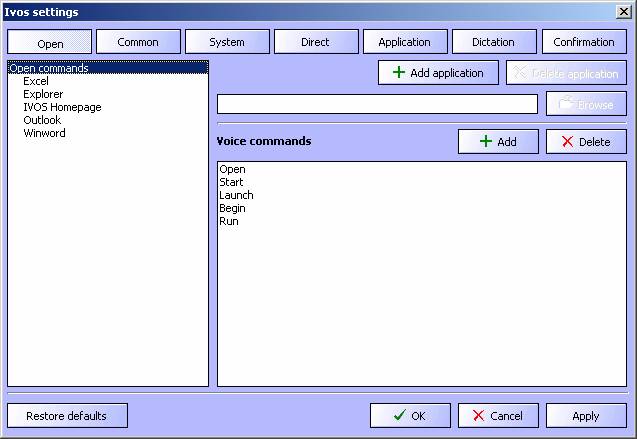Viewport: 637px width, 439px height.
Task: Apply the current settings
Action: [x=586, y=415]
